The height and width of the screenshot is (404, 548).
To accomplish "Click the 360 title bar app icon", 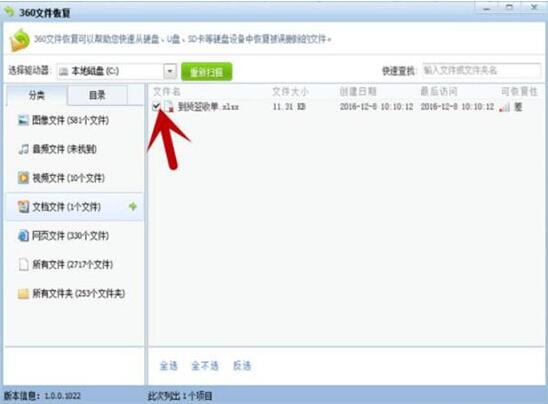I will tap(9, 12).
